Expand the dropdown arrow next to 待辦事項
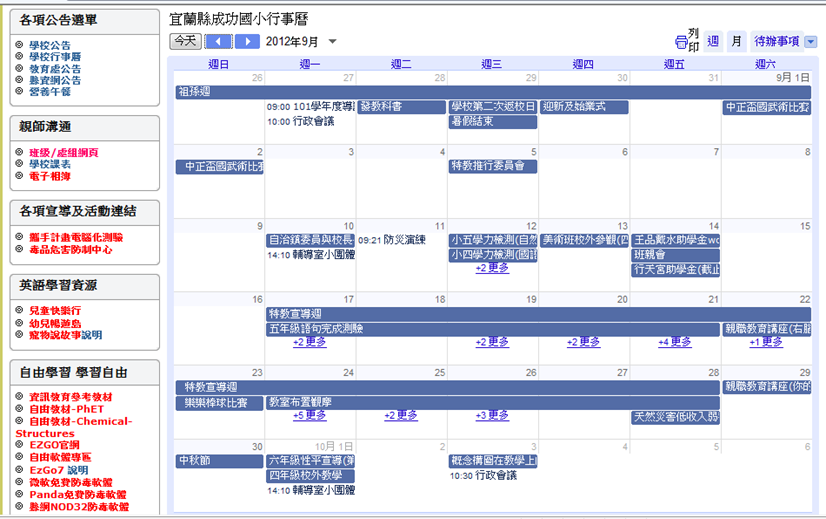The height and width of the screenshot is (519, 826). [x=810, y=42]
